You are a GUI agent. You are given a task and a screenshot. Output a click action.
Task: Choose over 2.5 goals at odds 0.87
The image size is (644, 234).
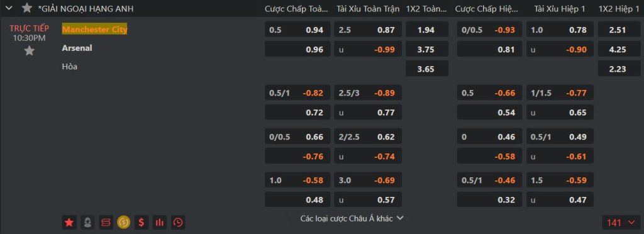pos(368,30)
